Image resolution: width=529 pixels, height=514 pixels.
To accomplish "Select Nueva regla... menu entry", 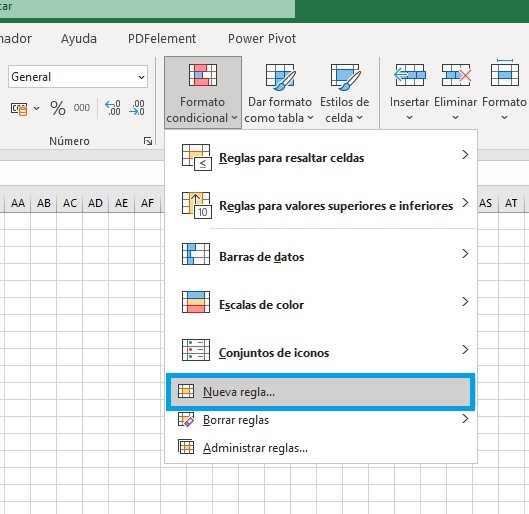I will (320, 392).
